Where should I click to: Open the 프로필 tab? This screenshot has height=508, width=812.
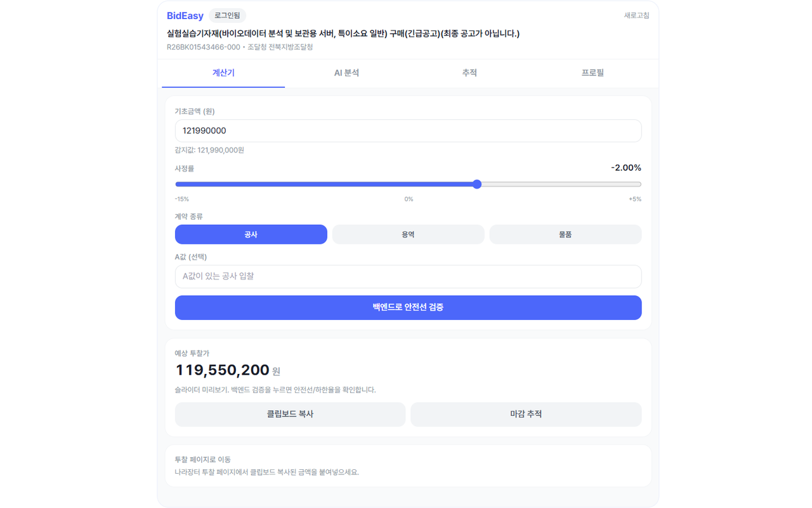(x=593, y=73)
